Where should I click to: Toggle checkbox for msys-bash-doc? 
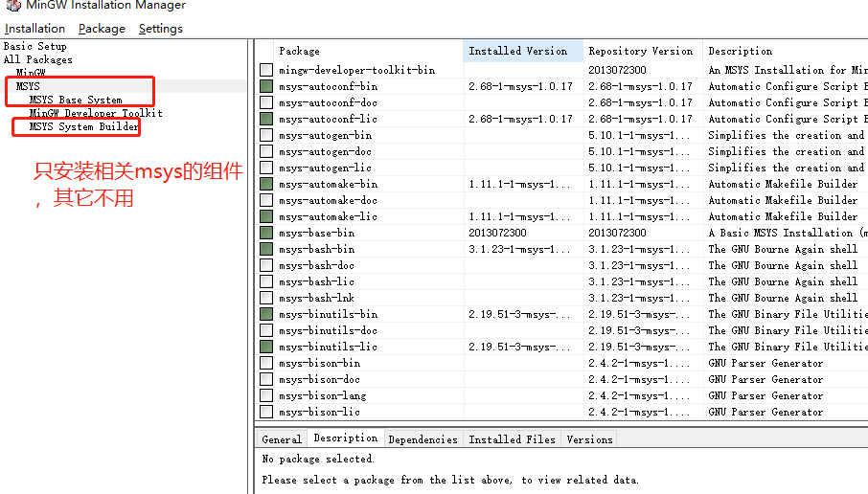266,265
